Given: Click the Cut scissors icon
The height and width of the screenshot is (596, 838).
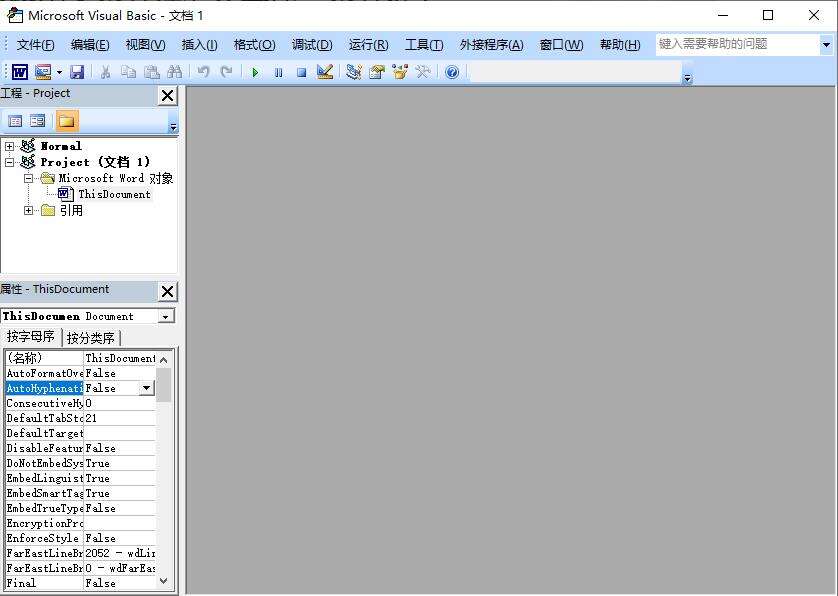Looking at the screenshot, I should 105,72.
